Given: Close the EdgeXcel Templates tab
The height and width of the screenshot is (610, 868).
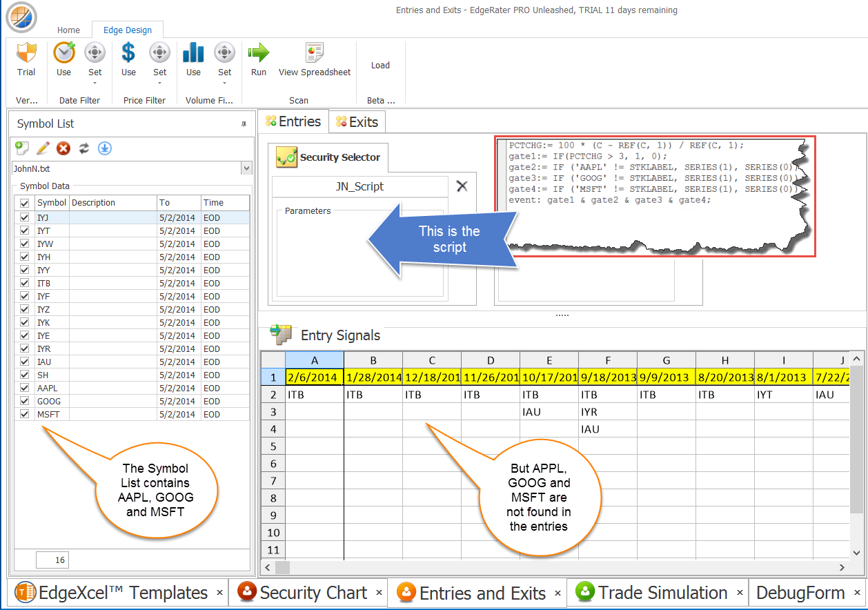Looking at the screenshot, I should 219,593.
